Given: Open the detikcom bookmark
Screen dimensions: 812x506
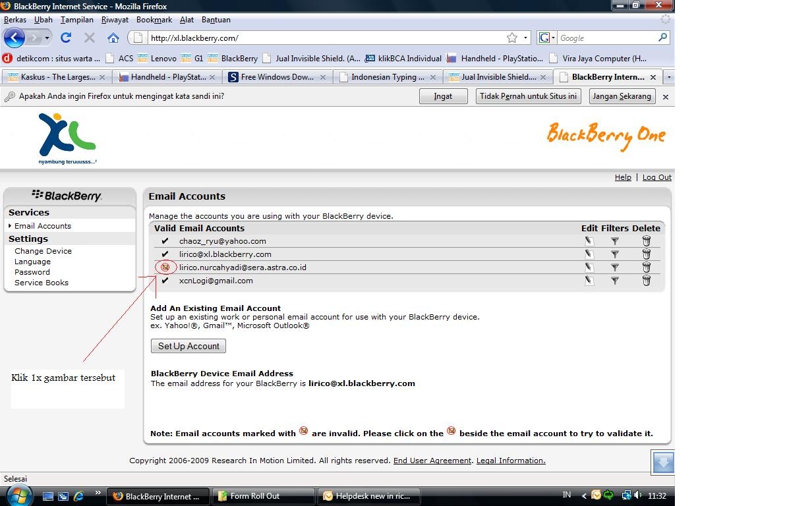Looking at the screenshot, I should click(51, 58).
